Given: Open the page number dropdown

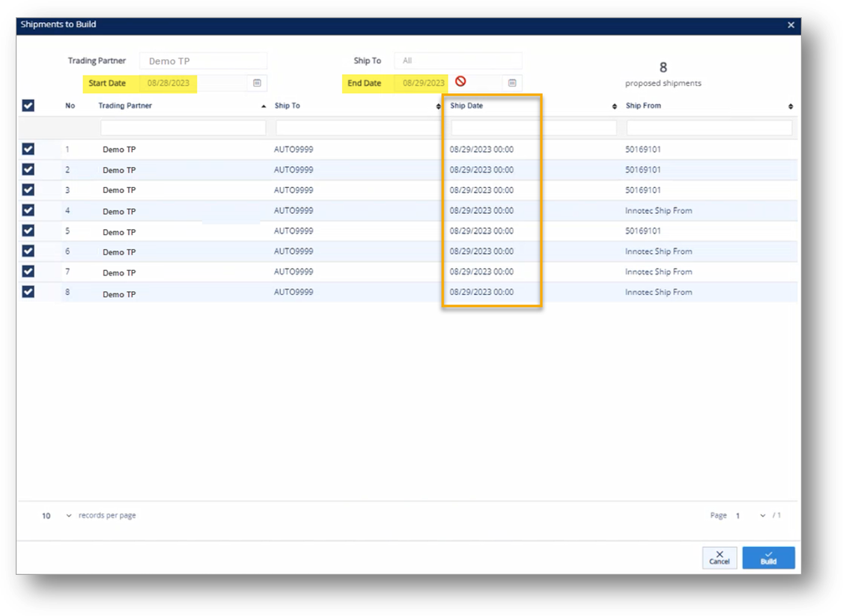Looking at the screenshot, I should tap(763, 516).
